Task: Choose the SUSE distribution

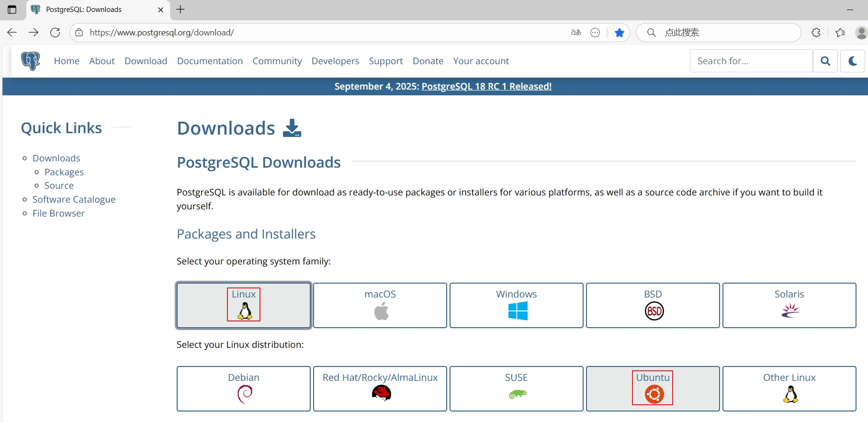Action: coord(517,389)
